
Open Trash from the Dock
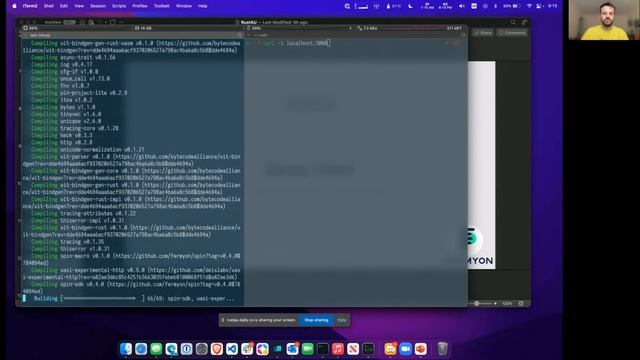(442, 349)
